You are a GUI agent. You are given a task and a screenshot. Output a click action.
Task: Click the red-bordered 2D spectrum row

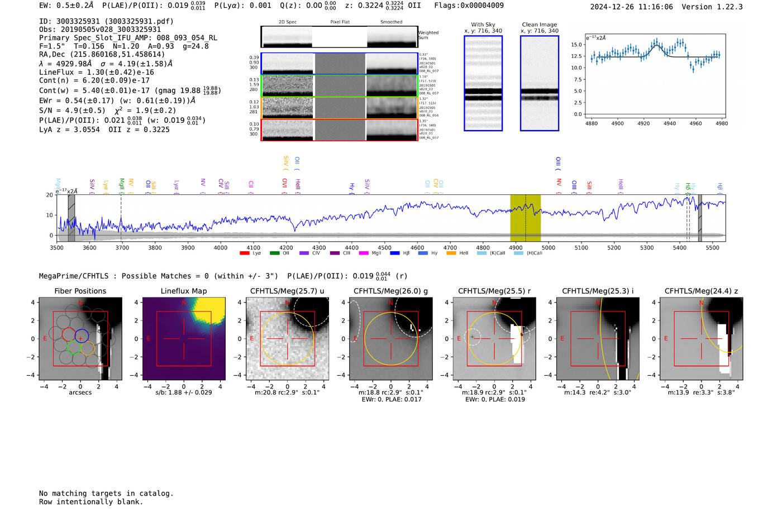point(340,130)
